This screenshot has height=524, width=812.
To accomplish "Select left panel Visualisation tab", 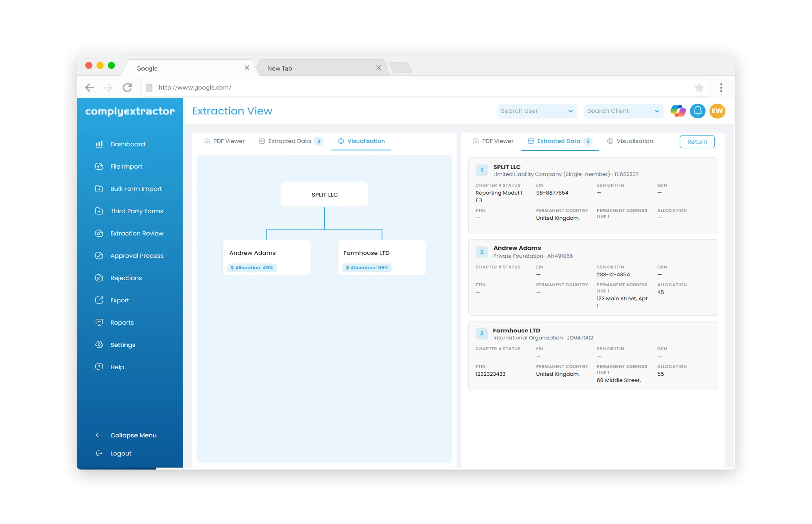I will [361, 141].
